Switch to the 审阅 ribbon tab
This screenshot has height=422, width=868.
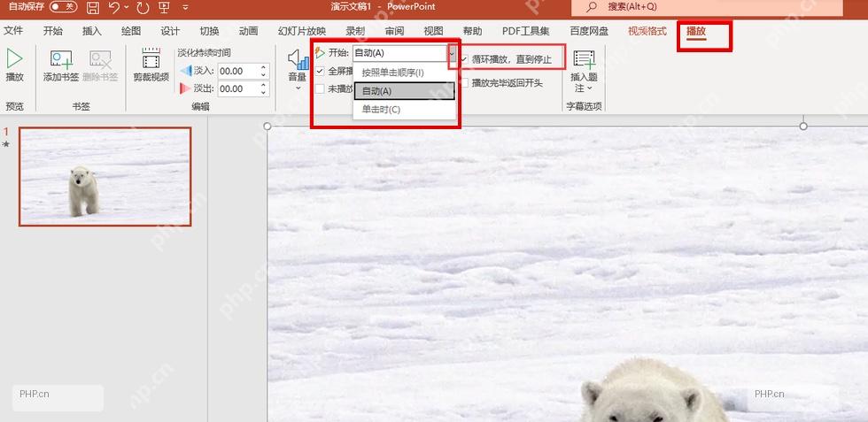(x=395, y=31)
